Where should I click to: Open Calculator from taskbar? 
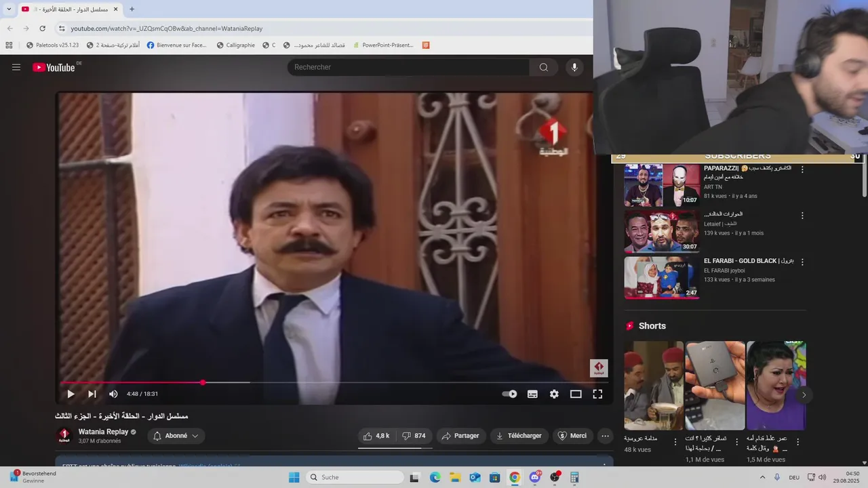(574, 477)
